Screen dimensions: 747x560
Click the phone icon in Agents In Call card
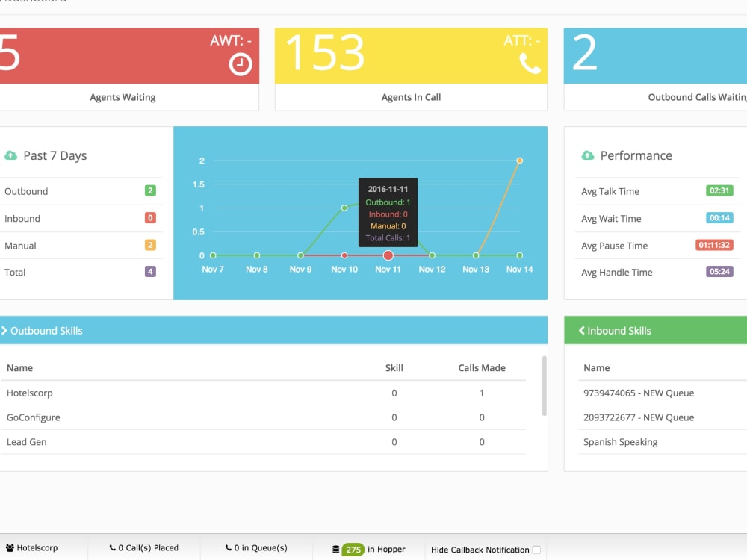(x=530, y=63)
